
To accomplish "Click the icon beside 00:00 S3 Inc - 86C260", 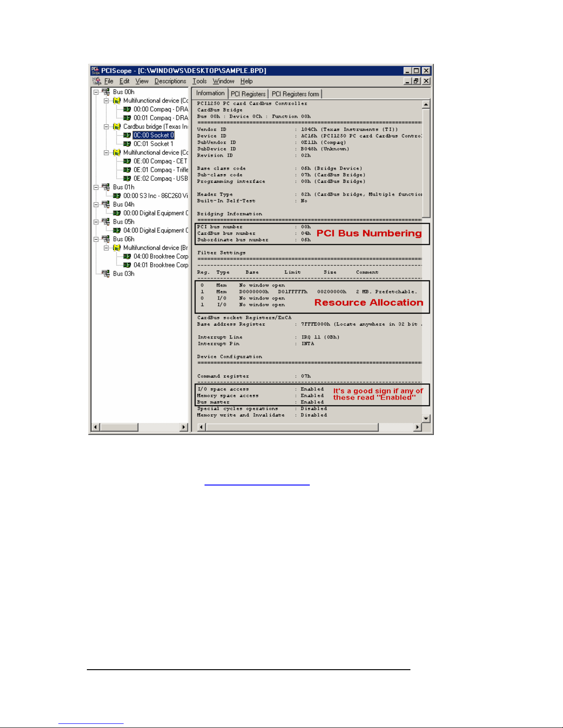I will point(117,196).
